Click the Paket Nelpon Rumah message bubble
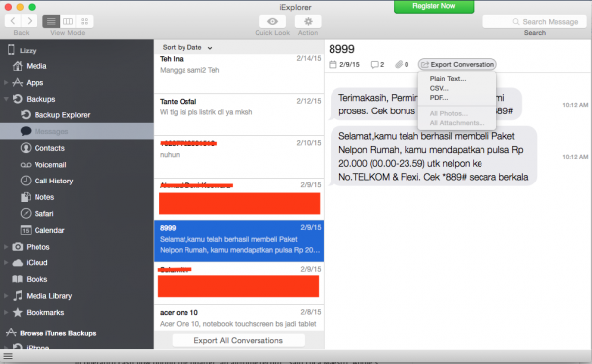 pyautogui.click(x=433, y=156)
